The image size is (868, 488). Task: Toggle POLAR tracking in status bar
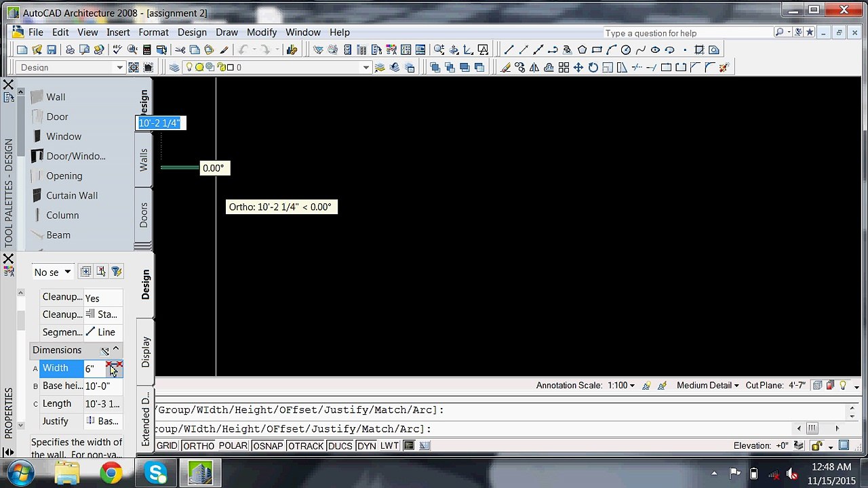(233, 445)
